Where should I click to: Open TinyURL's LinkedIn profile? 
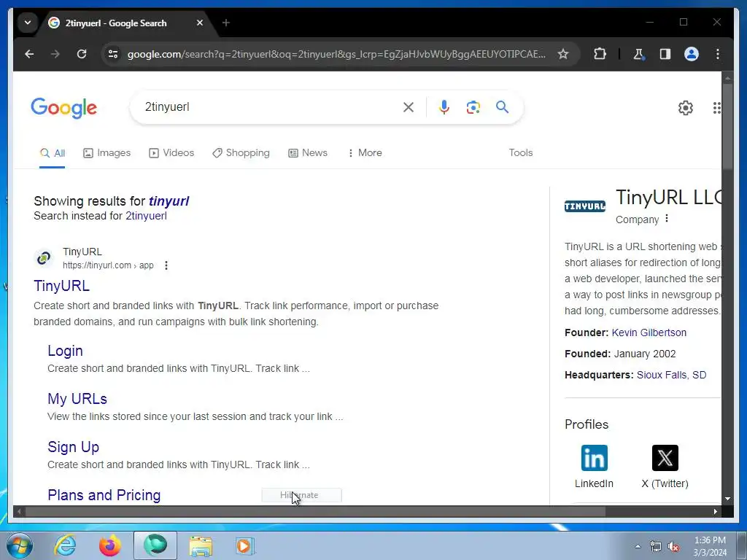[594, 466]
